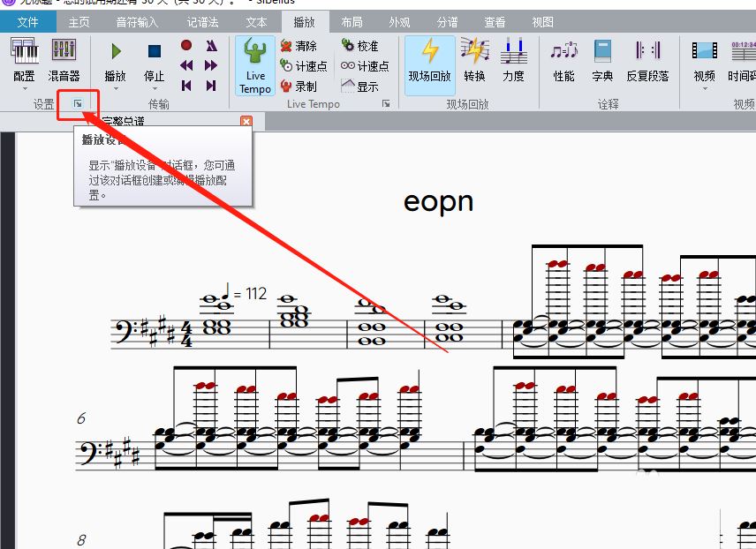Viewport: 756px width, 549px height.
Task: Expand the 播放 dropdown arrow
Action: 115,88
